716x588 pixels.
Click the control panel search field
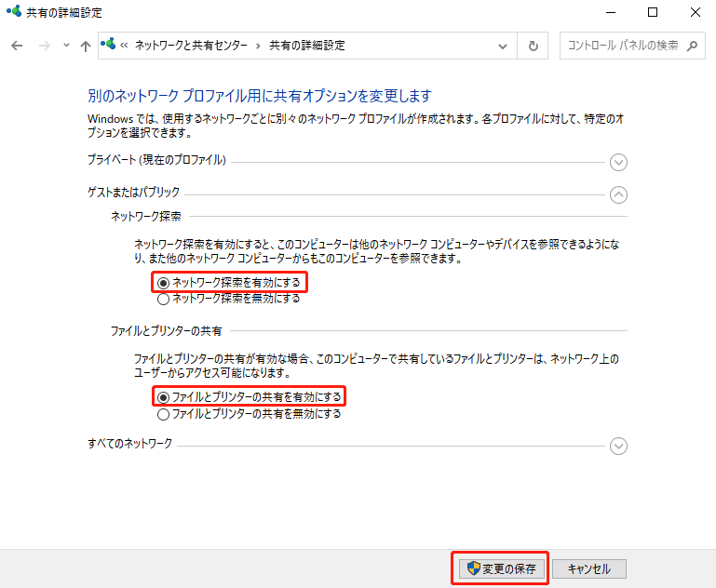[632, 46]
